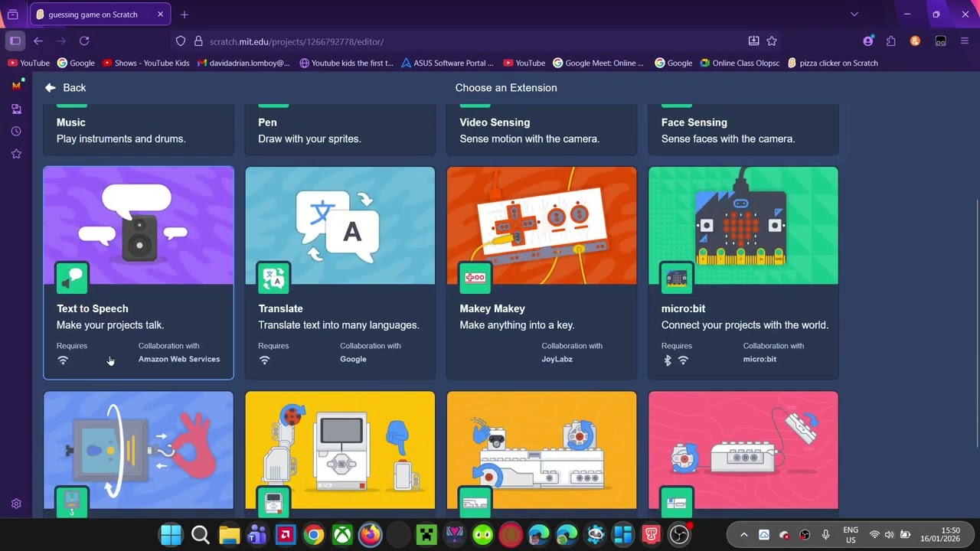Open the browser hamburger menu
Image resolution: width=980 pixels, height=551 pixels.
coord(965,41)
